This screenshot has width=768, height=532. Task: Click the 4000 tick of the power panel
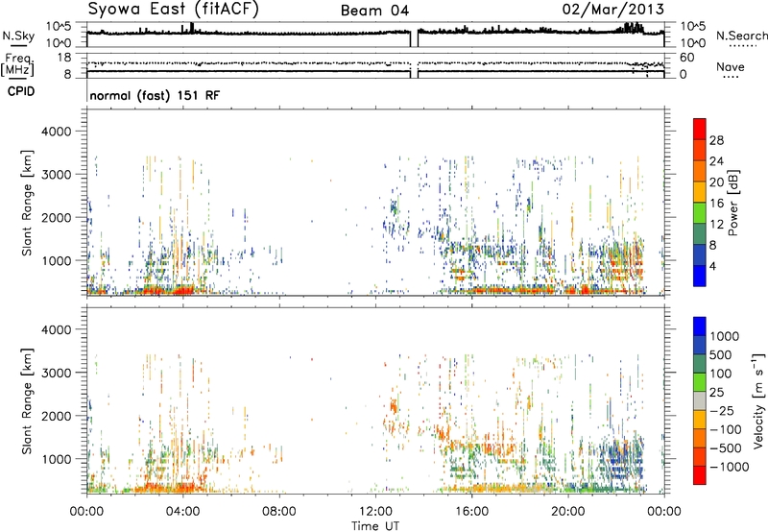[56, 132]
